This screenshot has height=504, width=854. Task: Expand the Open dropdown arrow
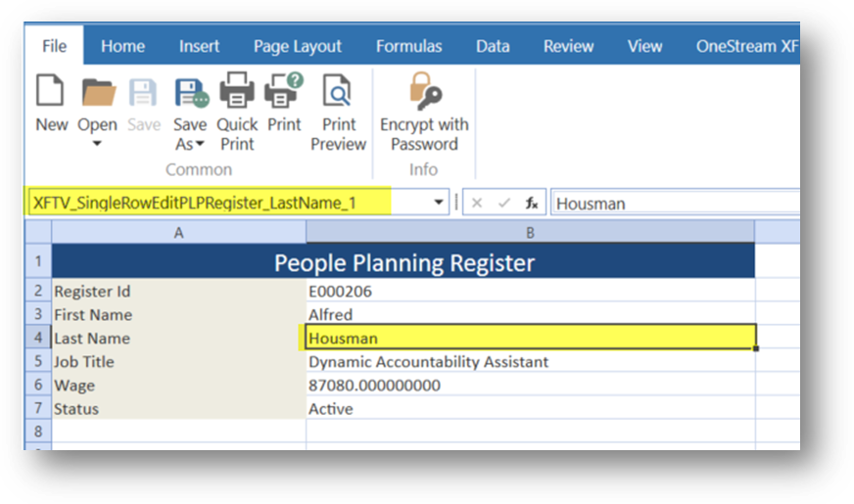click(x=97, y=145)
